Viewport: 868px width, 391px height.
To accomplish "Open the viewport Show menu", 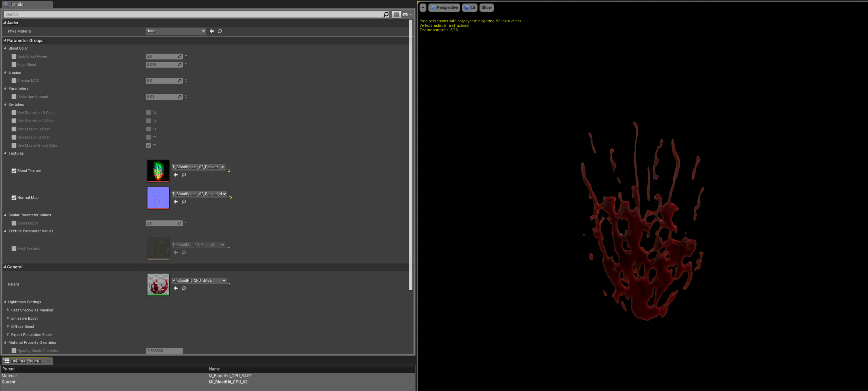I will [x=486, y=8].
